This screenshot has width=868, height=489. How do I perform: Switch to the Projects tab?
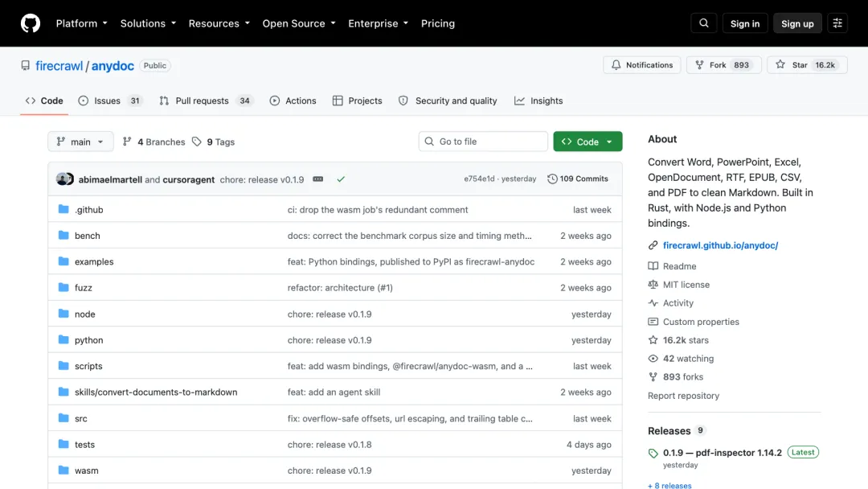point(357,101)
